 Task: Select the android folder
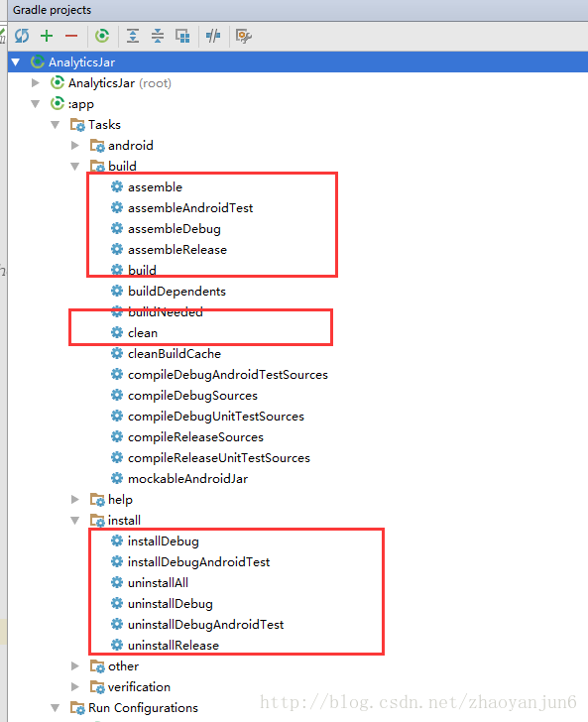(x=130, y=146)
